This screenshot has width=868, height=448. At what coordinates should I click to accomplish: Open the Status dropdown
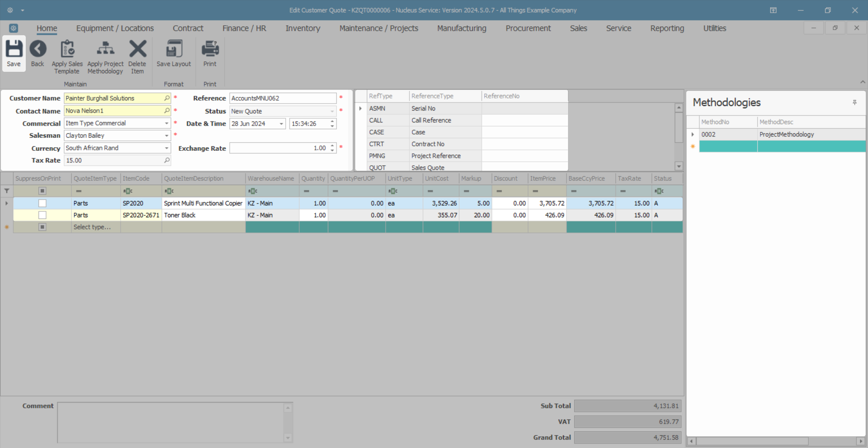click(332, 111)
